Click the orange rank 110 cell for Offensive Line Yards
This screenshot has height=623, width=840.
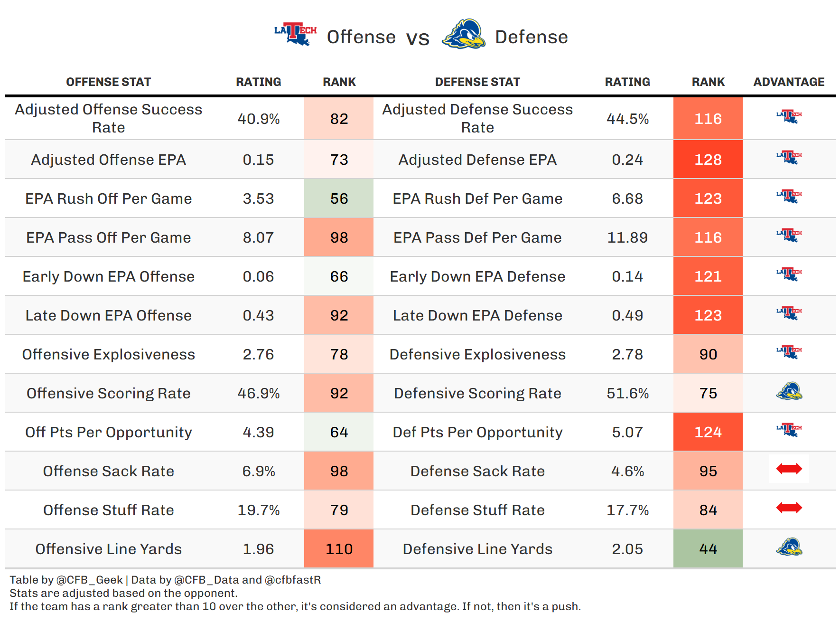tap(339, 549)
